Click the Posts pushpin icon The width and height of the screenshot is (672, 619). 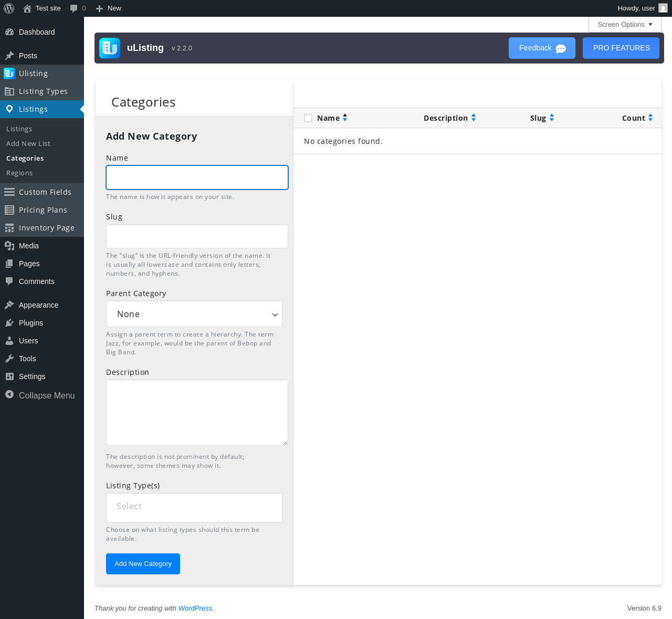pyautogui.click(x=9, y=56)
